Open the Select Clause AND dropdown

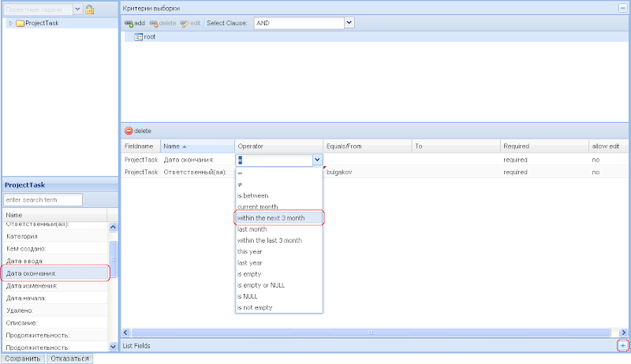click(x=349, y=24)
